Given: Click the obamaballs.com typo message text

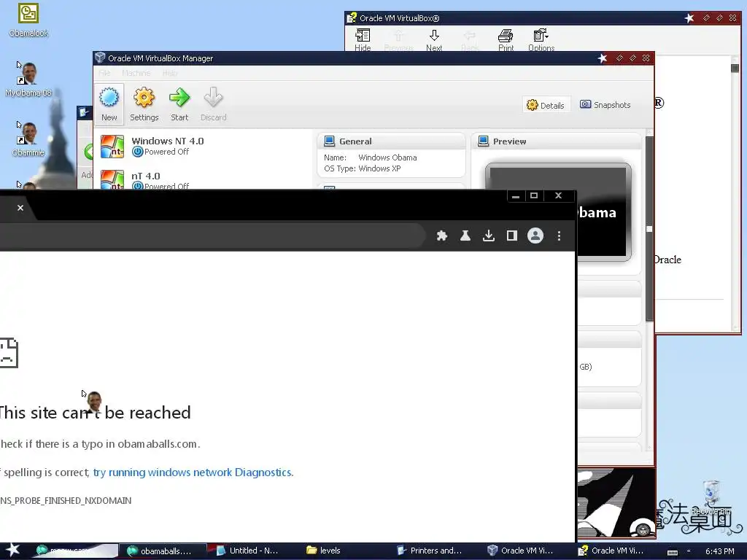Looking at the screenshot, I should (100, 444).
